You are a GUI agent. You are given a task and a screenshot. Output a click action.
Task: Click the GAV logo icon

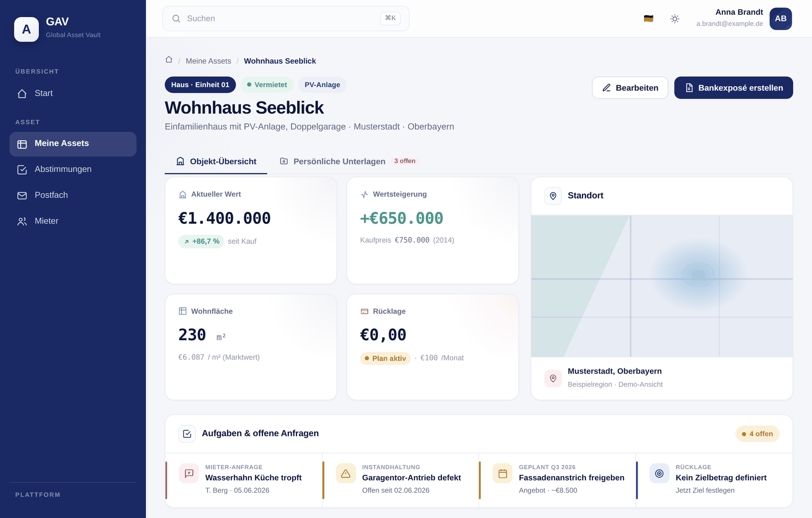click(26, 29)
